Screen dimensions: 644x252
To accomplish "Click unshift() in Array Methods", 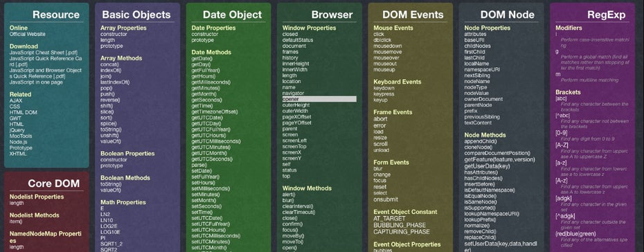I will [109, 136].
